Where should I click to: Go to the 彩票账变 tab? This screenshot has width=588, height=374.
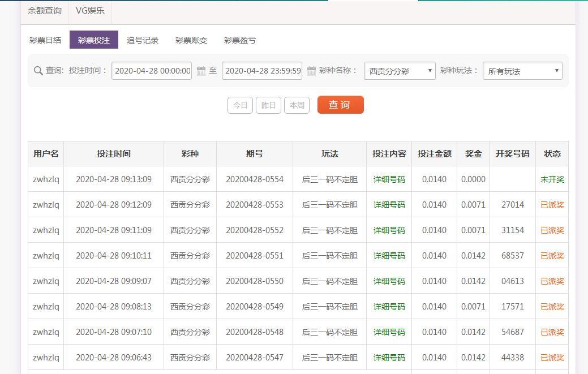point(191,40)
